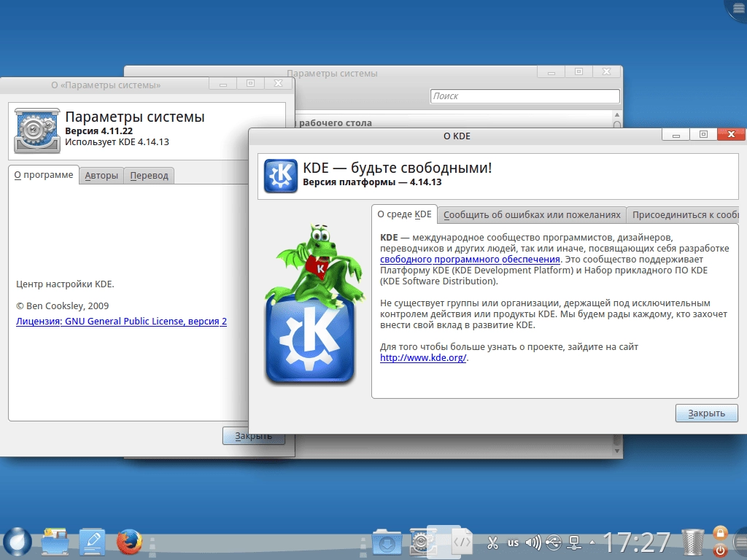
Task: Maximize the 'О «Параметры системы»' dialog
Action: coord(251,83)
